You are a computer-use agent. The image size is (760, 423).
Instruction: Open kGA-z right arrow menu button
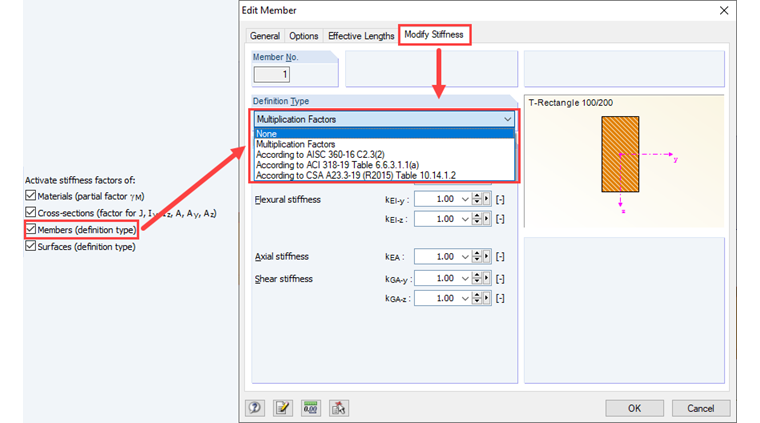pyautogui.click(x=486, y=298)
